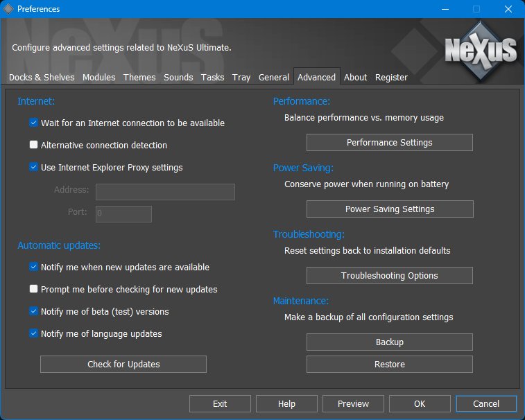
Task: Open Troubleshooting Options
Action: coord(389,275)
